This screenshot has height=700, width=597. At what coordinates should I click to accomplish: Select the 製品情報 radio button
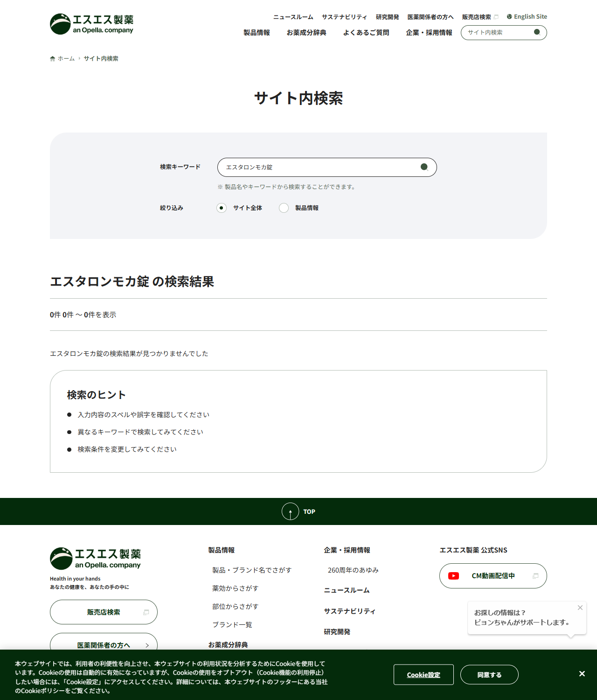coord(284,208)
